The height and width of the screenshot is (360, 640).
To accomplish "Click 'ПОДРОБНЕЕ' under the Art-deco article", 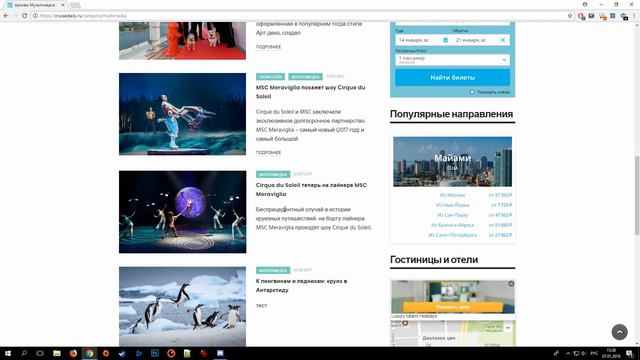I will pyautogui.click(x=268, y=47).
